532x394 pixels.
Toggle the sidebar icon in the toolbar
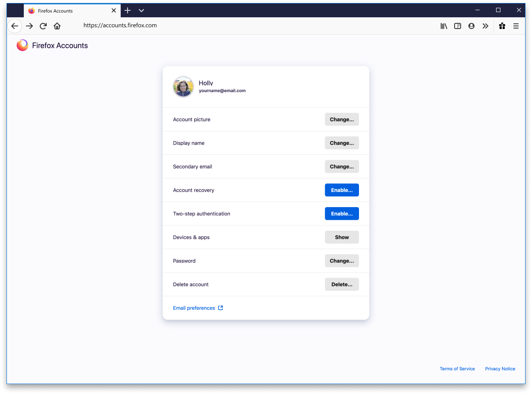(458, 26)
